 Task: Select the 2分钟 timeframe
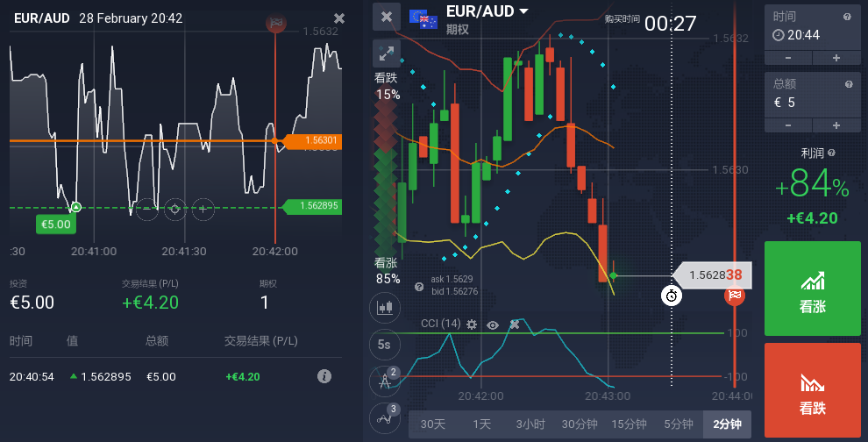click(728, 424)
